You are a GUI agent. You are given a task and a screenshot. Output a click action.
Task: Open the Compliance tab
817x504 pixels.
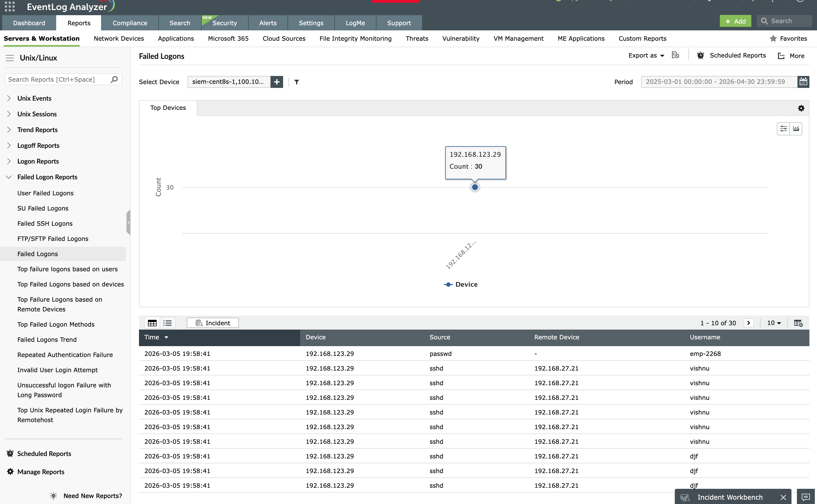(x=130, y=23)
